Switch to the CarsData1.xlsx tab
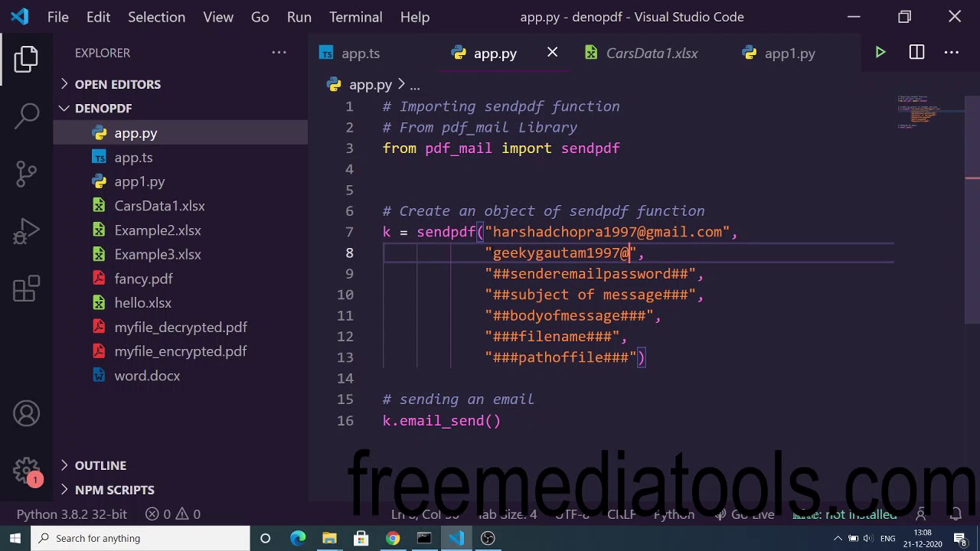The height and width of the screenshot is (551, 980). (651, 54)
